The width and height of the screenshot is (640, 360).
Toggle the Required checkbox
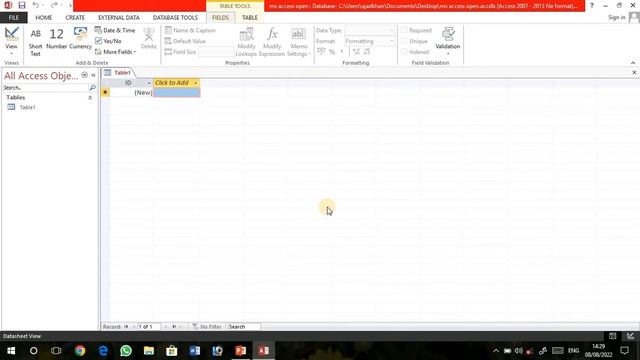click(404, 30)
